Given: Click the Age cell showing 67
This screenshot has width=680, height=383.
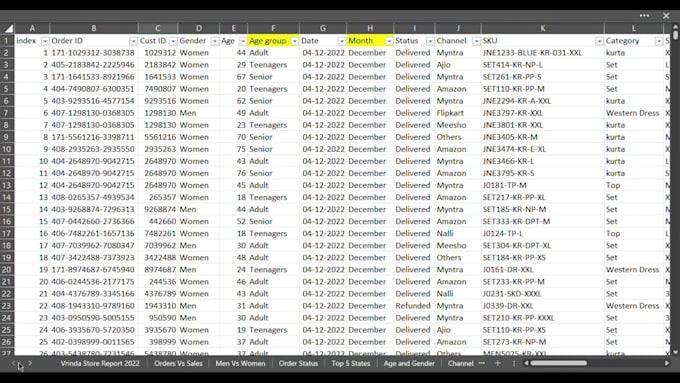Looking at the screenshot, I should (x=233, y=77).
